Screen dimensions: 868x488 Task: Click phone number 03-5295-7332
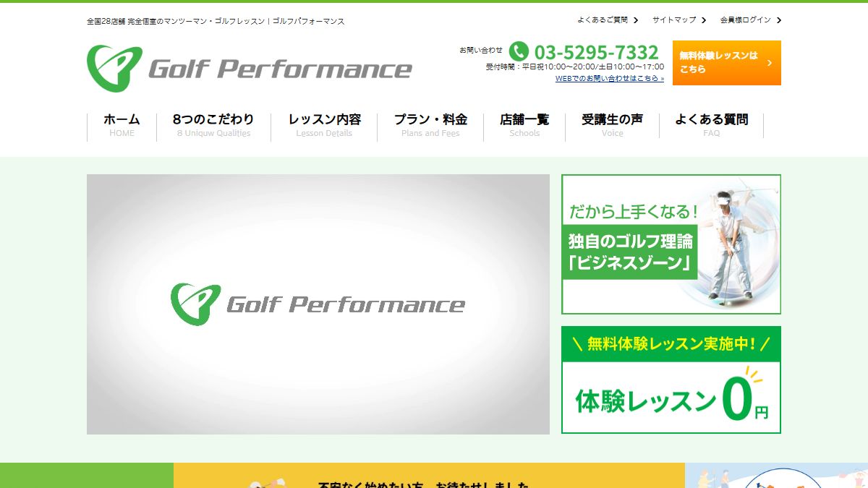tap(597, 52)
